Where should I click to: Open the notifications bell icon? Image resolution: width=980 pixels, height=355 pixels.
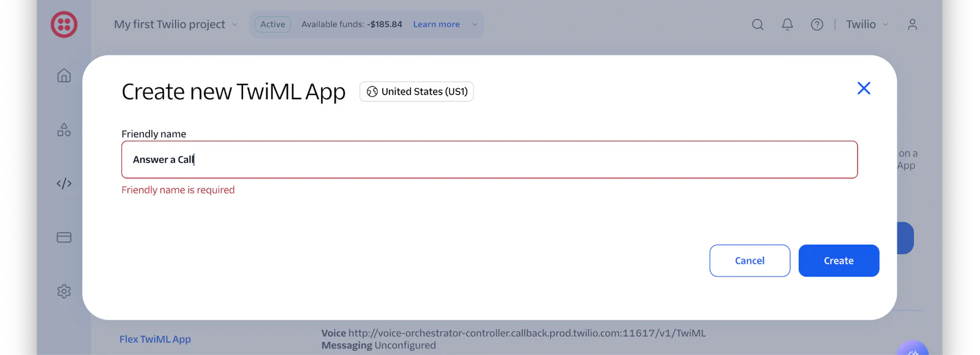pyautogui.click(x=787, y=24)
